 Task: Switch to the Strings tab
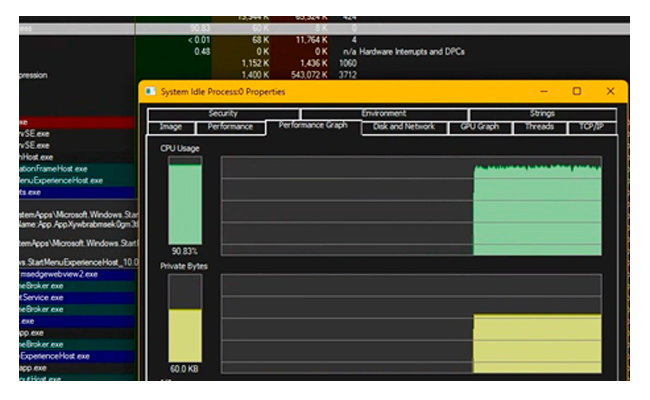pyautogui.click(x=542, y=114)
